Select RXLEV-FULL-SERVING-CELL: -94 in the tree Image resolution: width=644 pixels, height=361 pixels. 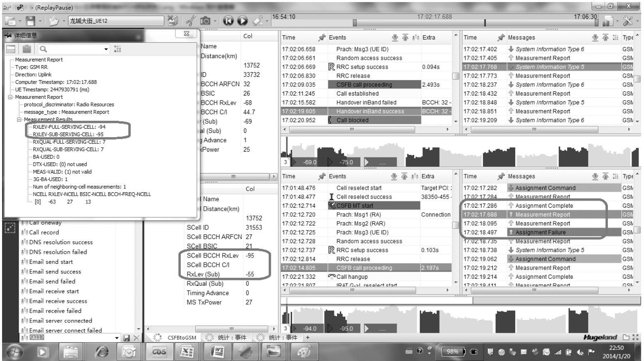click(x=69, y=127)
